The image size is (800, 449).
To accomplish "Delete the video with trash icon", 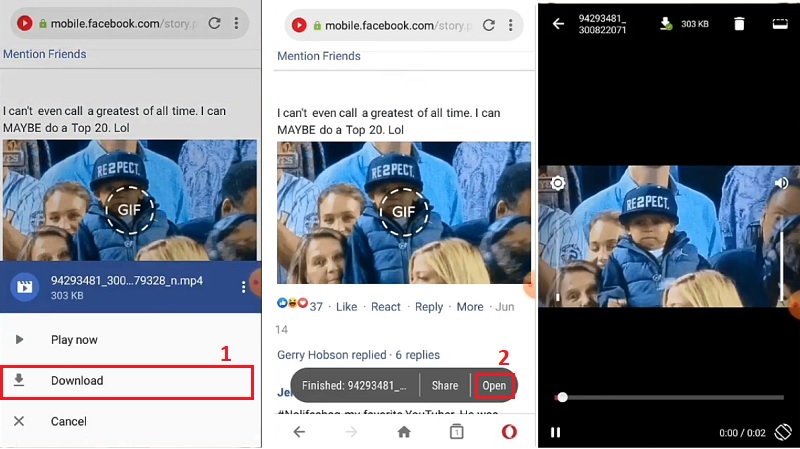I will (x=739, y=23).
